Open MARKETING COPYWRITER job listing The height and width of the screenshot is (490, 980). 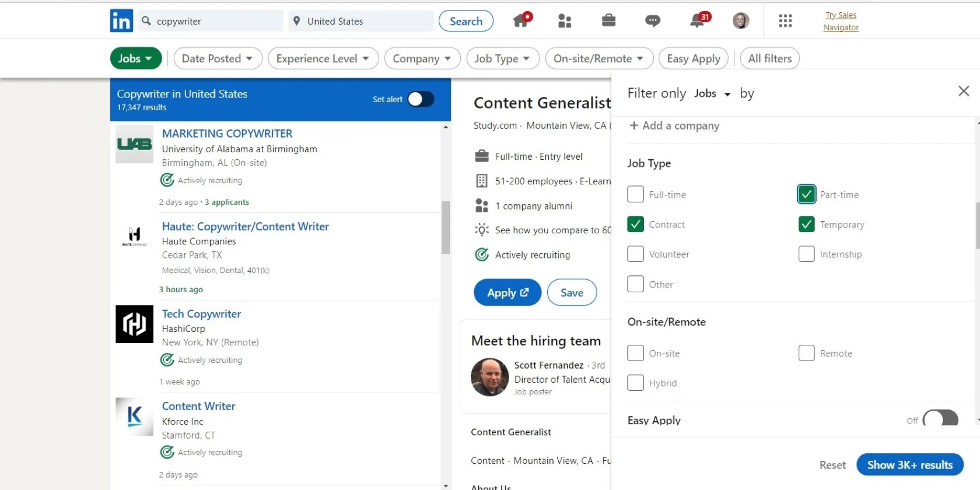tap(227, 134)
